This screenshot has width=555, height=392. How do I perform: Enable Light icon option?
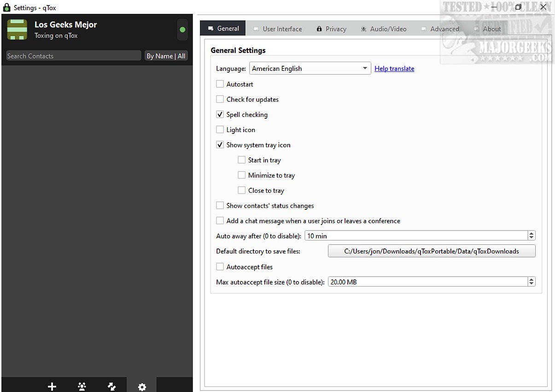(x=220, y=130)
